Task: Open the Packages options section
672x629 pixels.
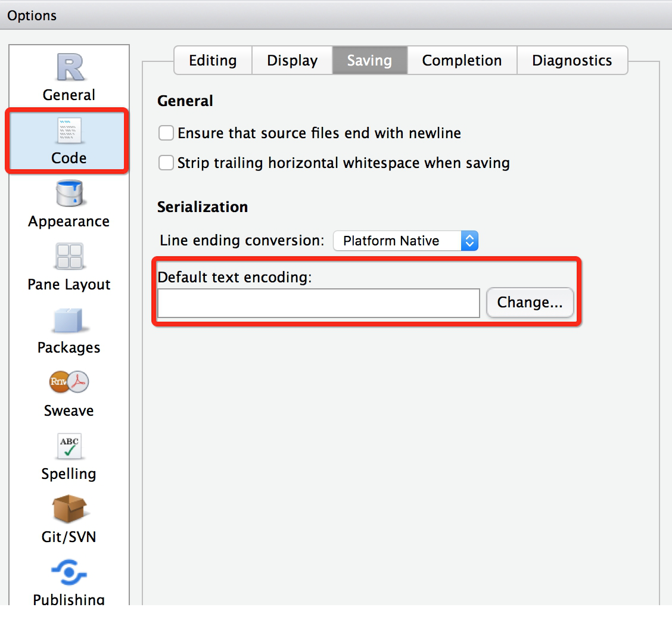Action: pos(69,331)
